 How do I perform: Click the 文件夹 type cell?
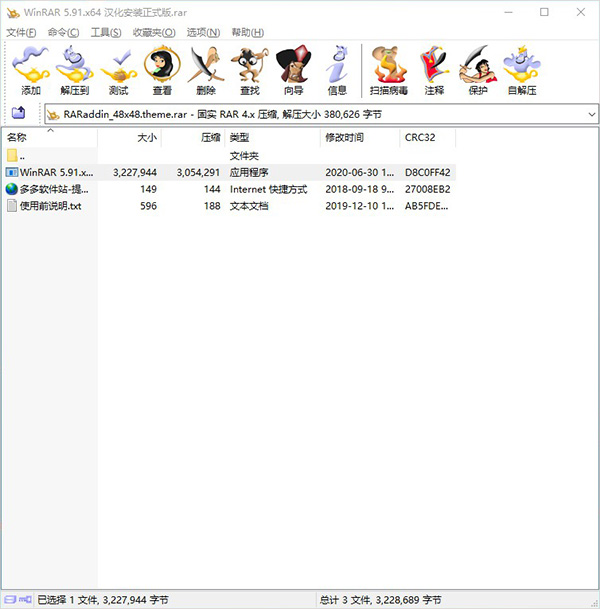[244, 156]
